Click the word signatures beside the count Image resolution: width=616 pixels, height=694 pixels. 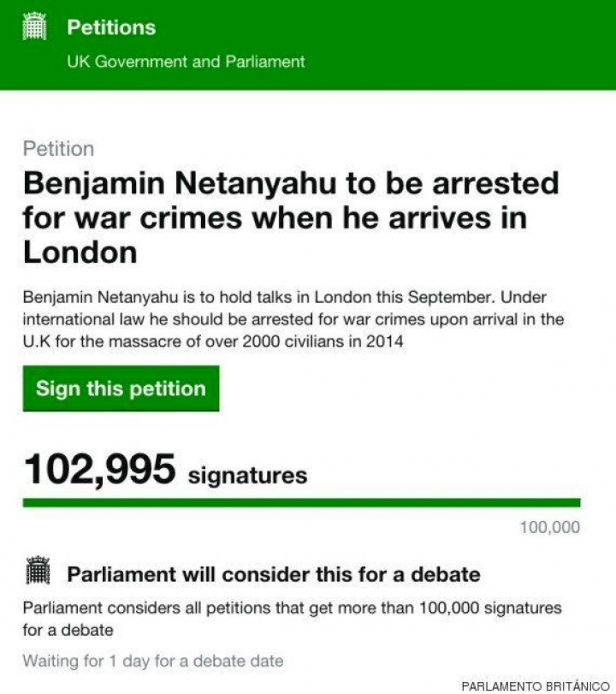click(247, 475)
